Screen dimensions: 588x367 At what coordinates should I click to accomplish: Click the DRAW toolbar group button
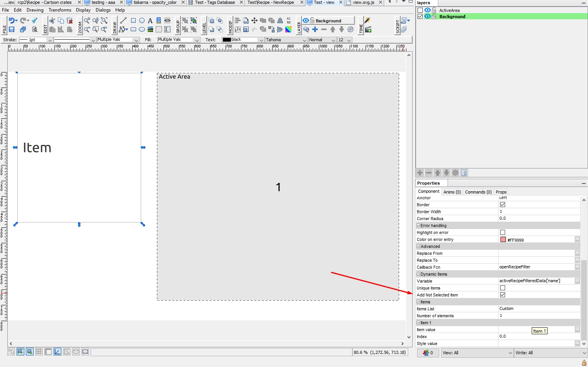[x=115, y=25]
